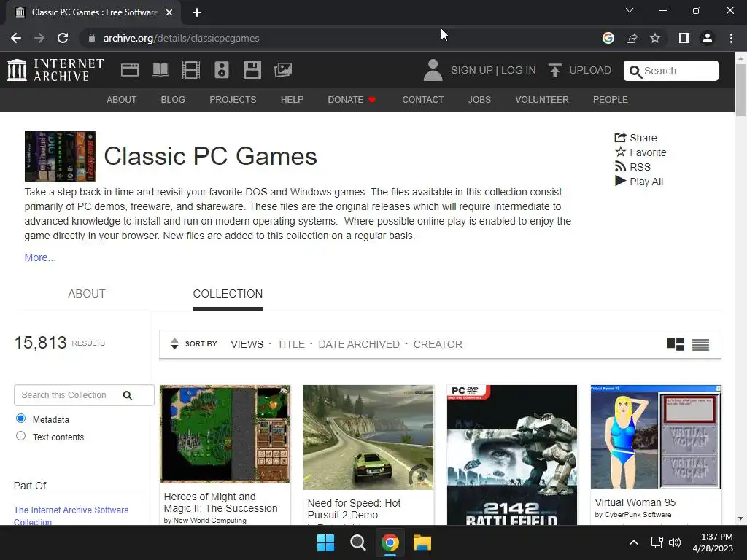Open the Web (Wayback) media icon
The image size is (747, 560).
(130, 70)
